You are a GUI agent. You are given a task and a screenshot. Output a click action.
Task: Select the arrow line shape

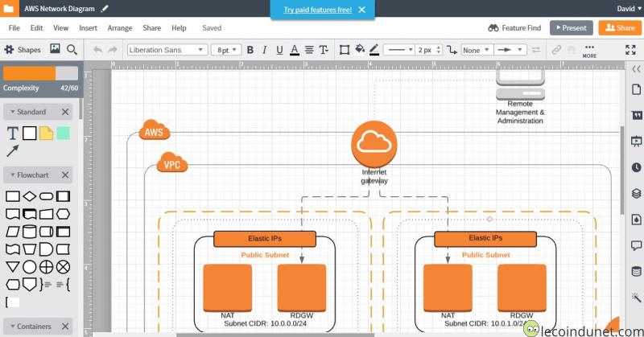[x=13, y=151]
